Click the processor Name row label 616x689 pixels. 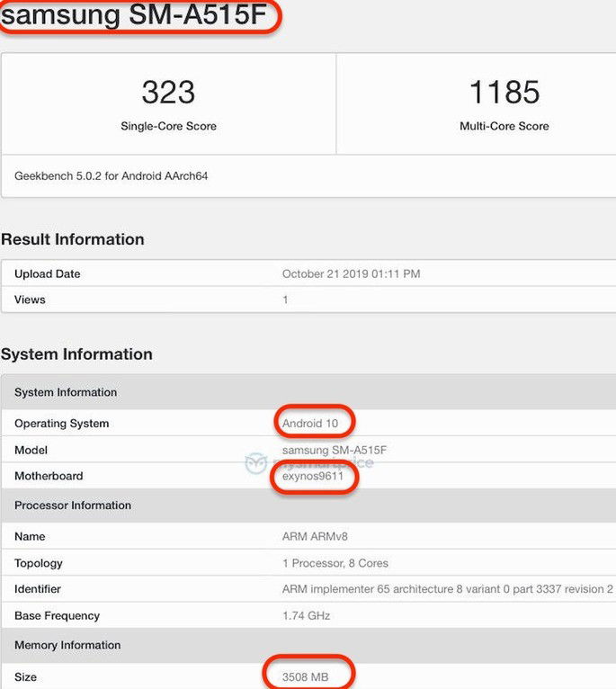pos(30,536)
